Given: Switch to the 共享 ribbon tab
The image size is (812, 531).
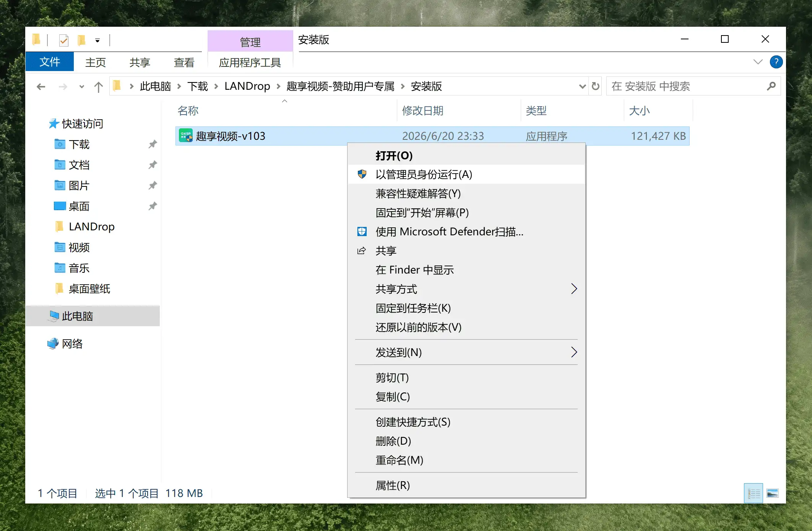Looking at the screenshot, I should coord(140,62).
